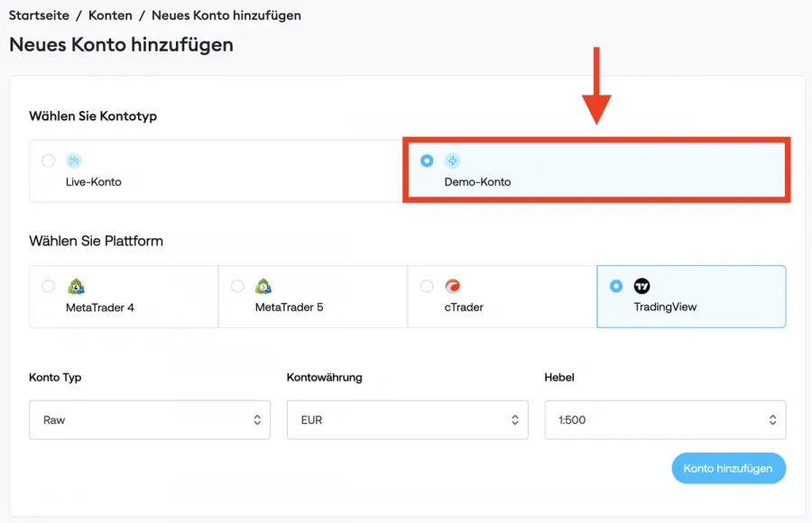812x523 pixels.
Task: Choose the MetaTrader 4 radio button
Action: 48,286
